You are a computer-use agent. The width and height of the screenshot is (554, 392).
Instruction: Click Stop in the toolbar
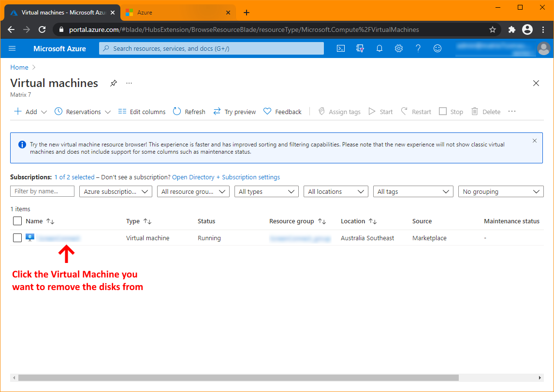451,112
